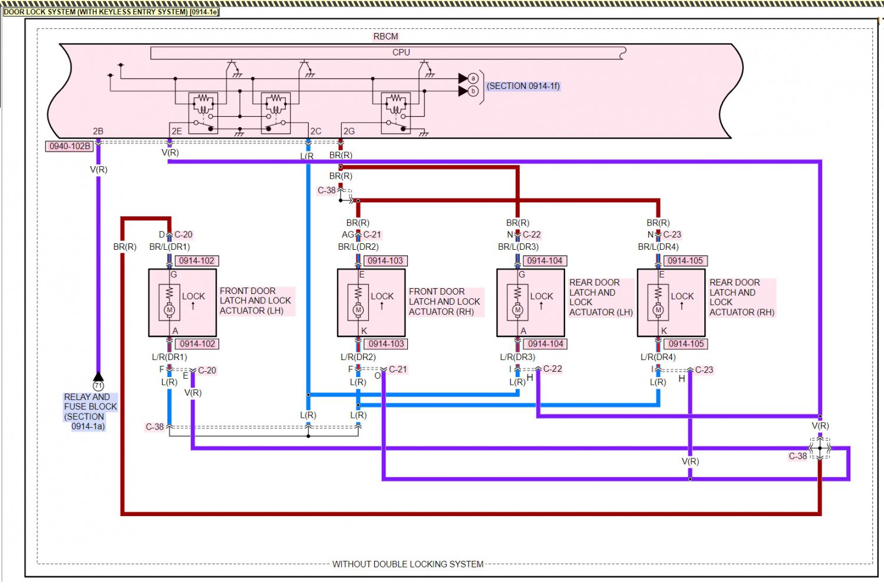Click BR/L(DR3) wire label
This screenshot has width=884, height=588.
point(518,247)
